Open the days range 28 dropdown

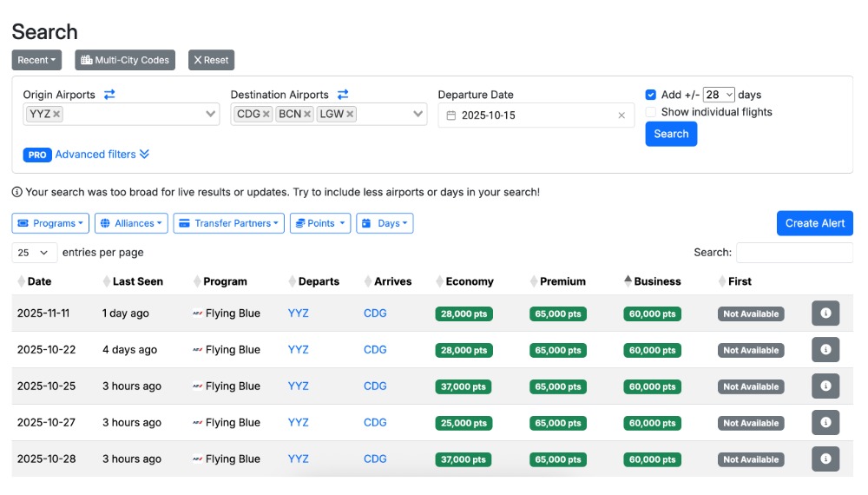719,95
